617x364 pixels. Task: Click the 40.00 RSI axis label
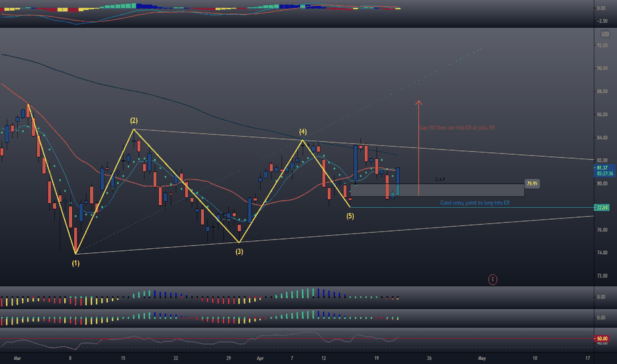pos(602,343)
